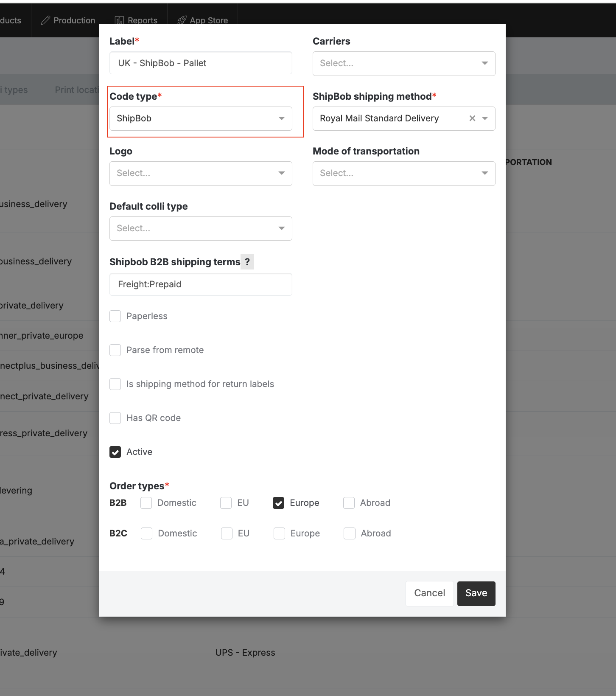This screenshot has height=696, width=616.
Task: Uncheck the B2B Europe checkbox
Action: click(x=279, y=503)
